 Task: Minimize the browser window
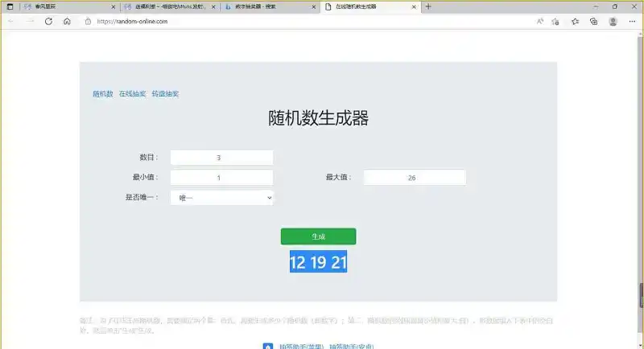(596, 6)
